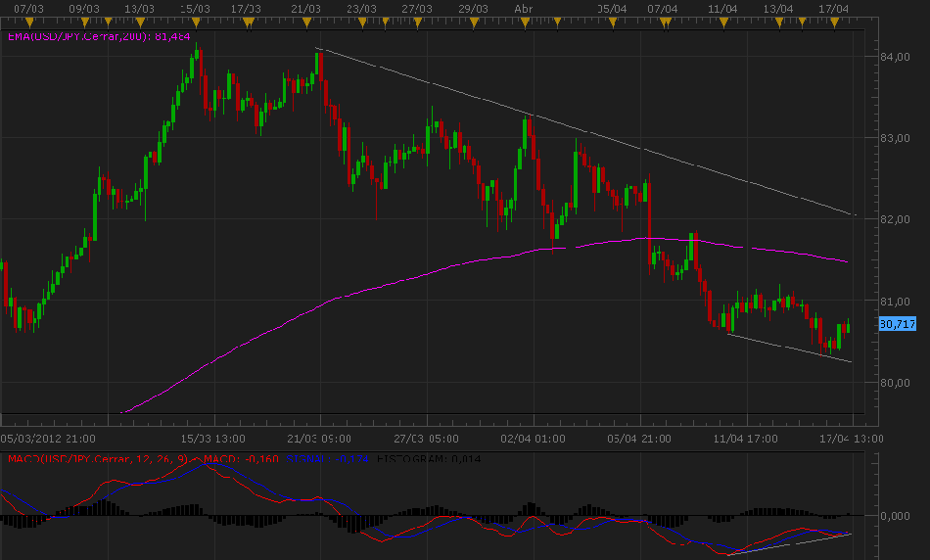Image resolution: width=930 pixels, height=560 pixels.
Task: Select the yellow marker under 11/04
Action: [722, 20]
